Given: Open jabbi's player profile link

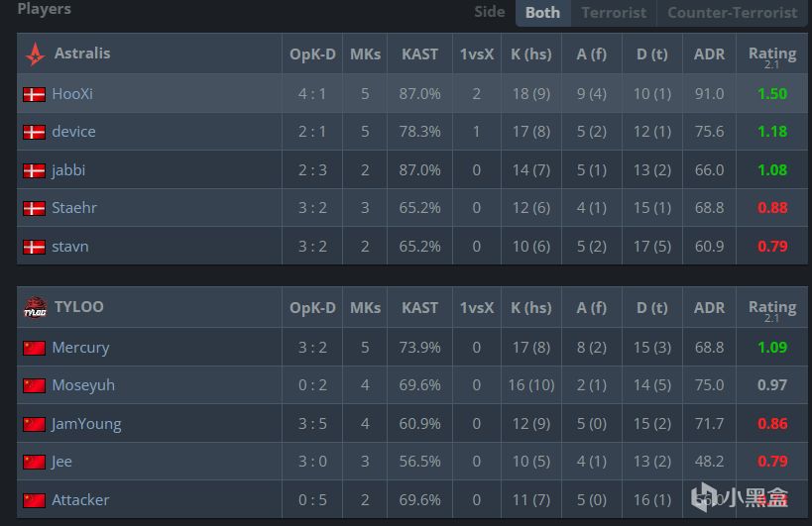Looking at the screenshot, I should tap(68, 170).
